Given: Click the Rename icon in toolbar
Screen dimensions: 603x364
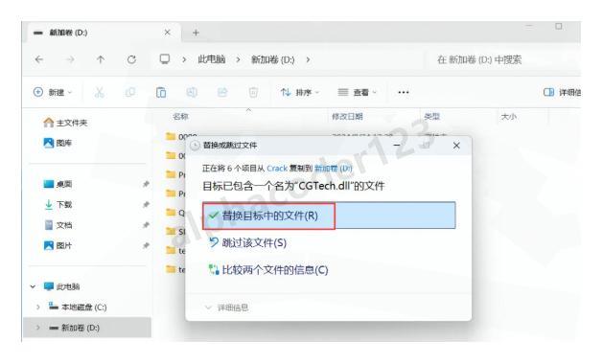Looking at the screenshot, I should click(x=192, y=92).
